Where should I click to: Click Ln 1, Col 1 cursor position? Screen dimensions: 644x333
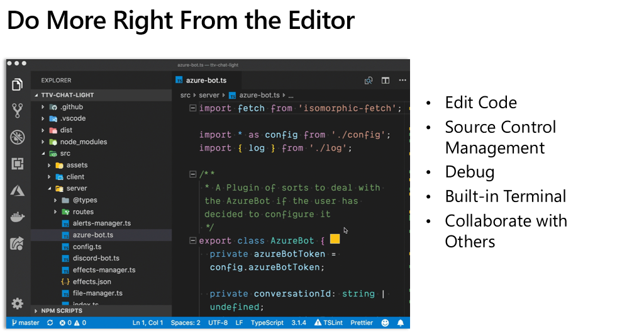(x=148, y=323)
